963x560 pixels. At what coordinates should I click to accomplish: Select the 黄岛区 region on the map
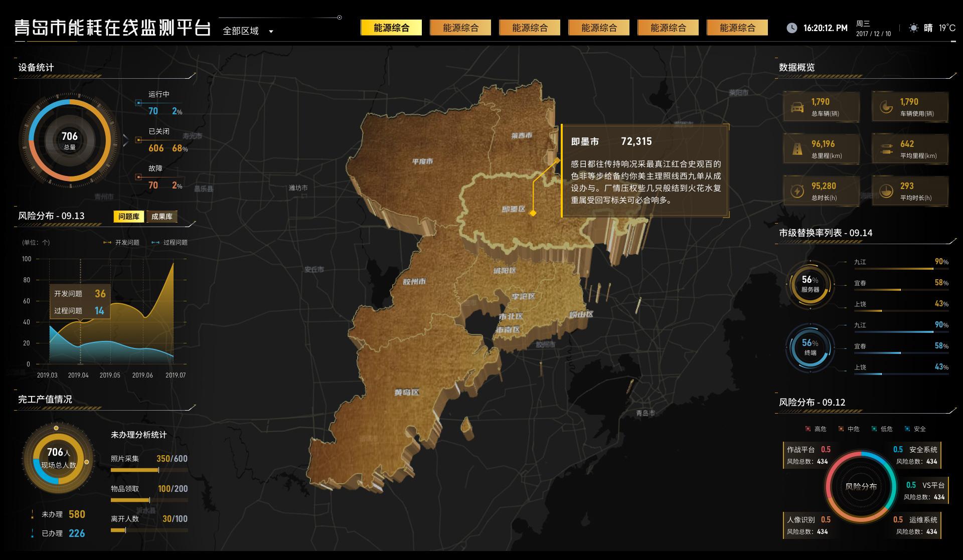point(406,392)
